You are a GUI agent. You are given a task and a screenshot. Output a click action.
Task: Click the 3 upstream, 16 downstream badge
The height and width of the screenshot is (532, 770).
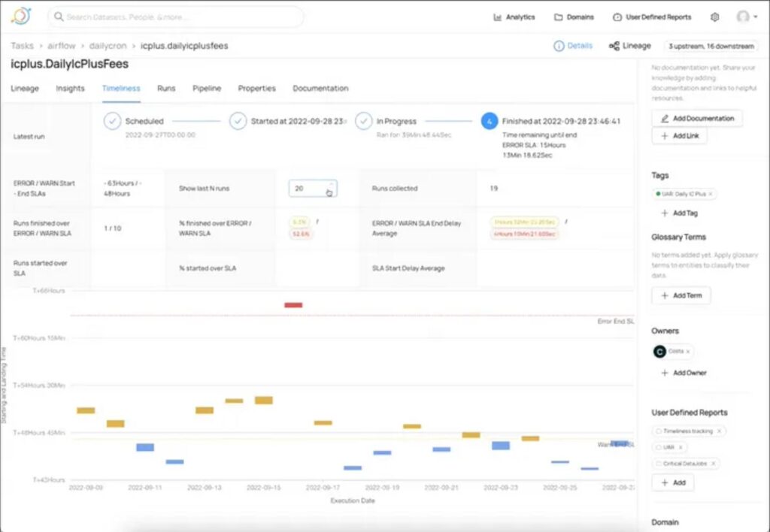coord(711,46)
